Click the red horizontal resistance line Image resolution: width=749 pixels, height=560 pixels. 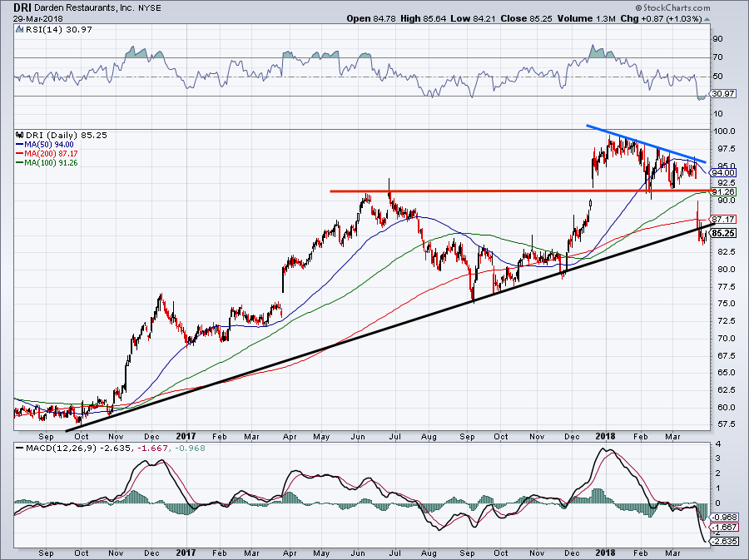[521, 191]
